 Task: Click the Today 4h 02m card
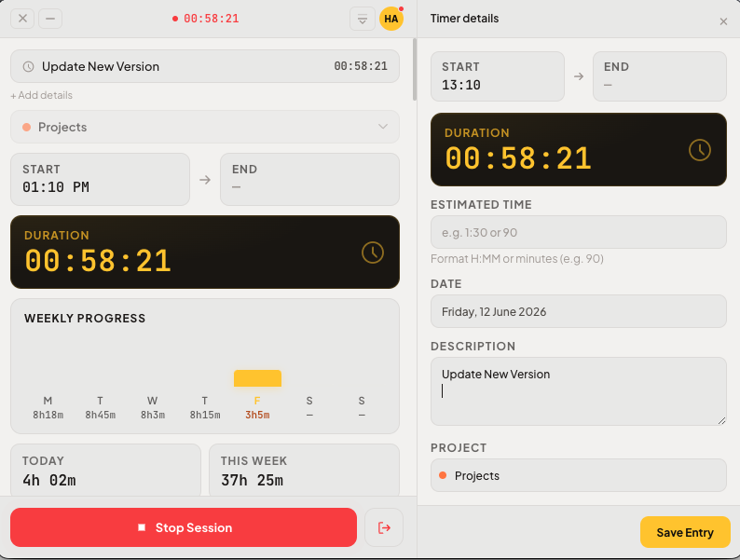pyautogui.click(x=105, y=470)
